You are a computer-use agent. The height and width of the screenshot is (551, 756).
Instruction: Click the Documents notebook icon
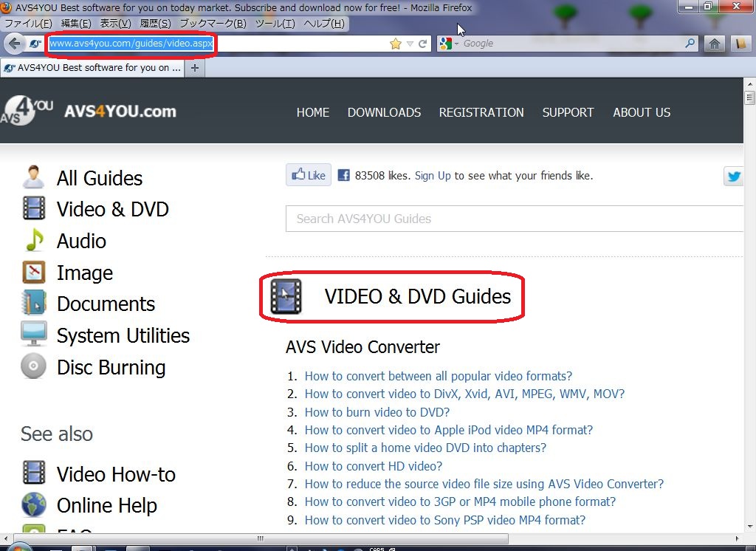(32, 304)
